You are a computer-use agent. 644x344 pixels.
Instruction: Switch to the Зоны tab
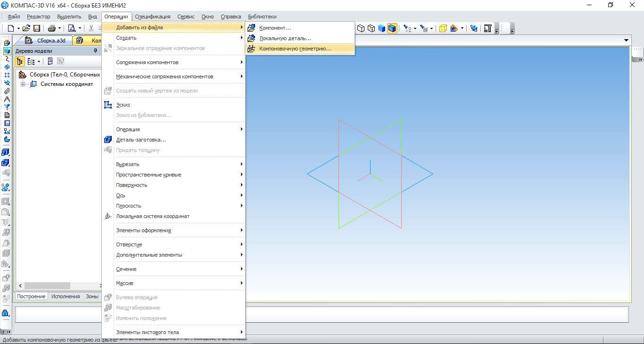point(92,296)
